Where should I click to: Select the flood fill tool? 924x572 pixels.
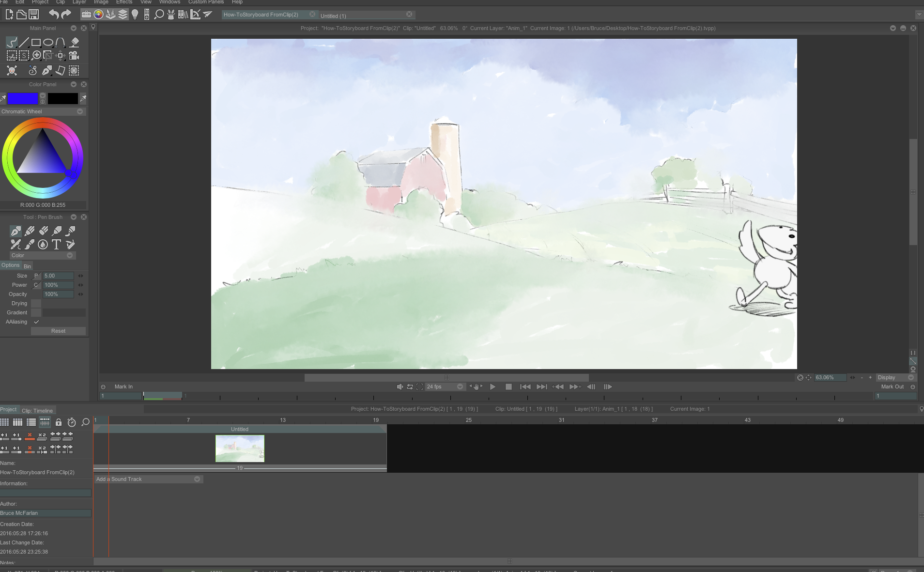coord(74,42)
